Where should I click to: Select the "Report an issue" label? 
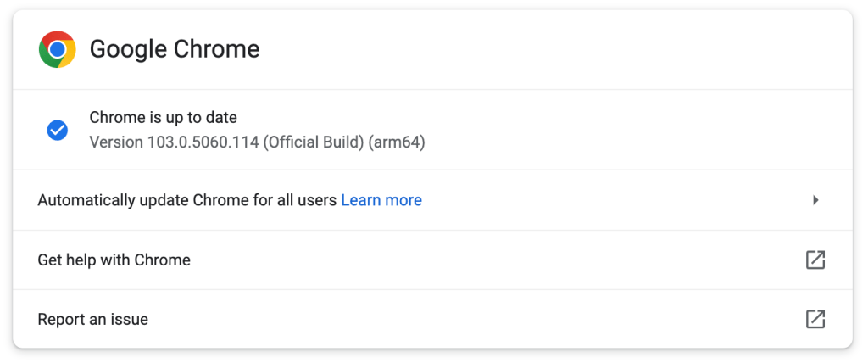click(x=92, y=320)
